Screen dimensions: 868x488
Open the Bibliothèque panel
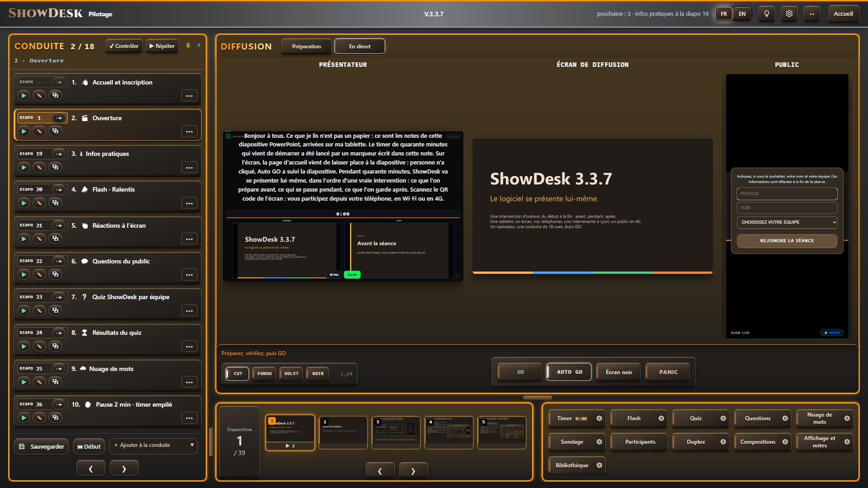point(572,465)
